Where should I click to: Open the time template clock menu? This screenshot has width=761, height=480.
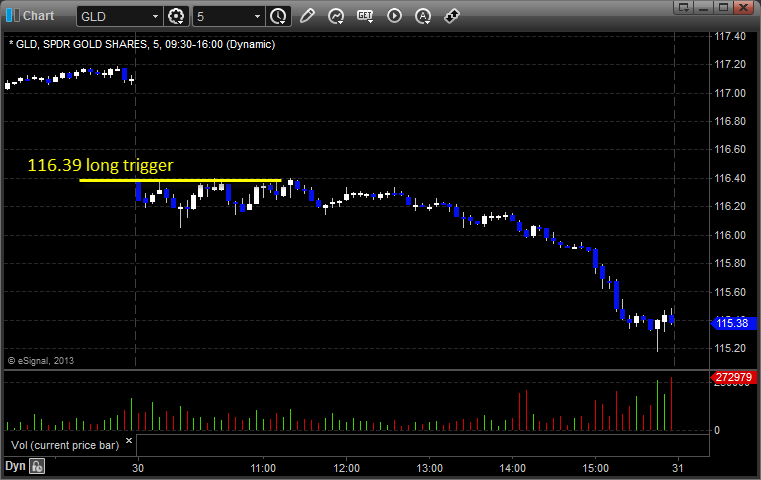(279, 17)
